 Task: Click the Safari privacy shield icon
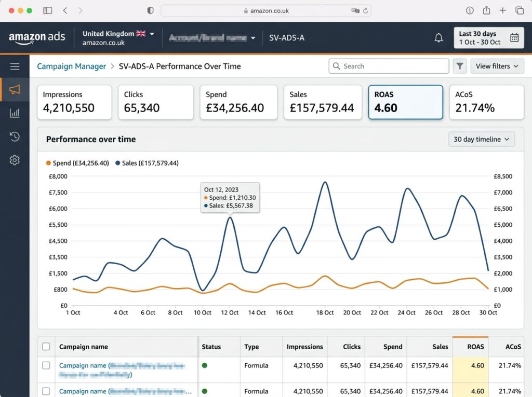click(x=150, y=10)
